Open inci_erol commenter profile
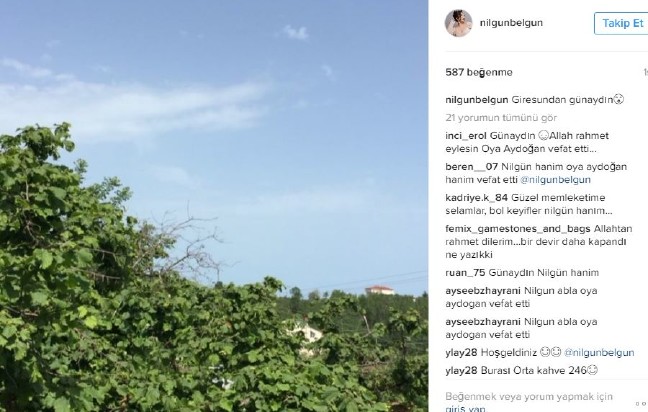 (466, 136)
